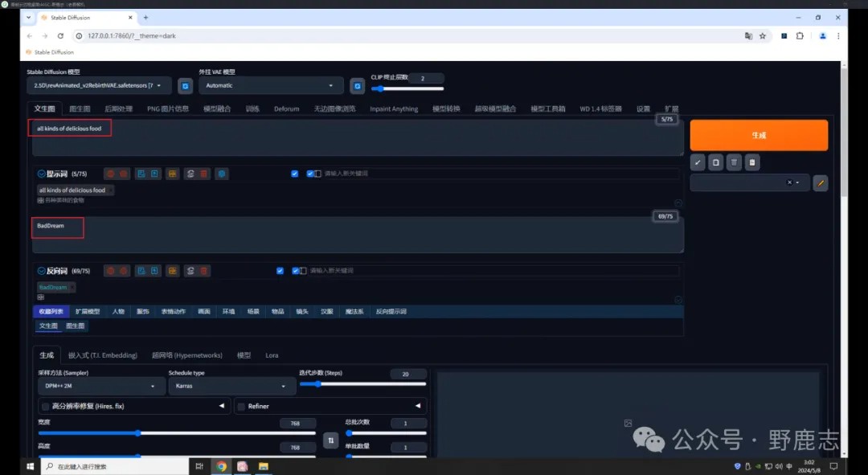Bookmark this page with the star icon

[x=762, y=36]
